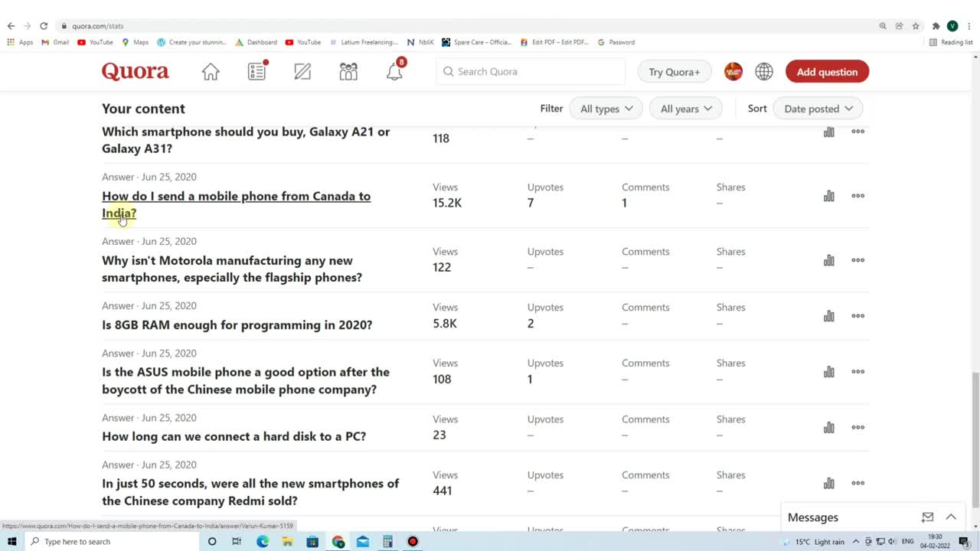This screenshot has width=980, height=551.
Task: View stats chart for Redmi answer
Action: pos(828,484)
